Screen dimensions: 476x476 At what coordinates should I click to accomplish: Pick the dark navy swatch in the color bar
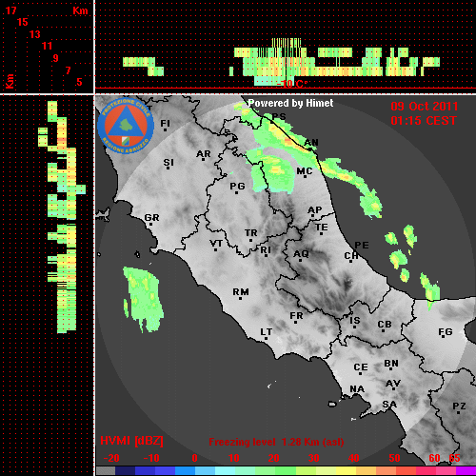click(126, 471)
